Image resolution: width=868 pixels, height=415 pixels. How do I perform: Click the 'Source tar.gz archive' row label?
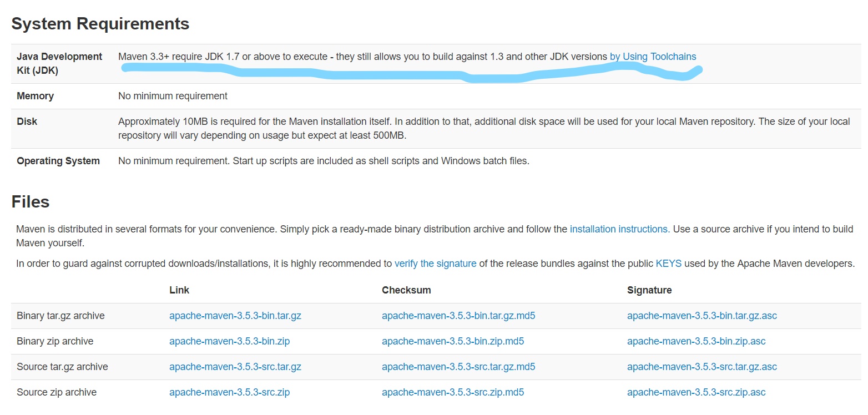point(62,367)
